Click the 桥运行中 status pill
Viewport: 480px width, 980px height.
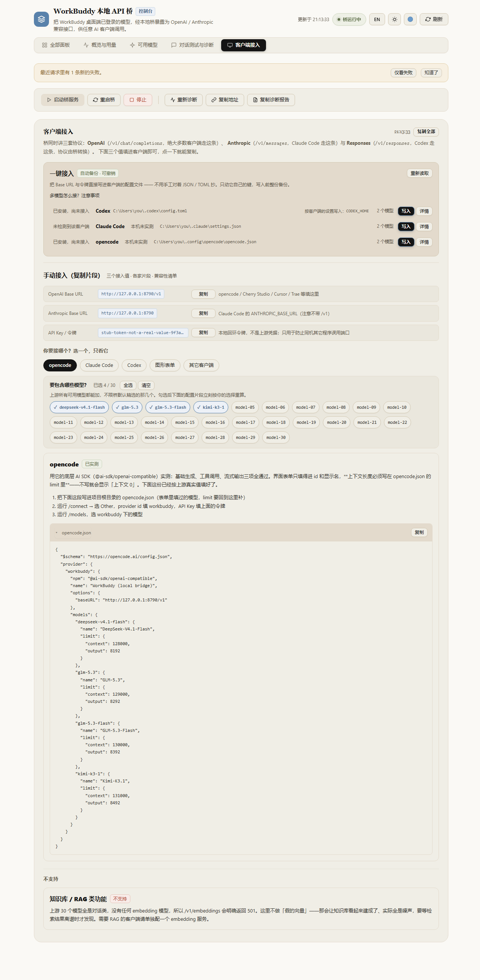[349, 19]
